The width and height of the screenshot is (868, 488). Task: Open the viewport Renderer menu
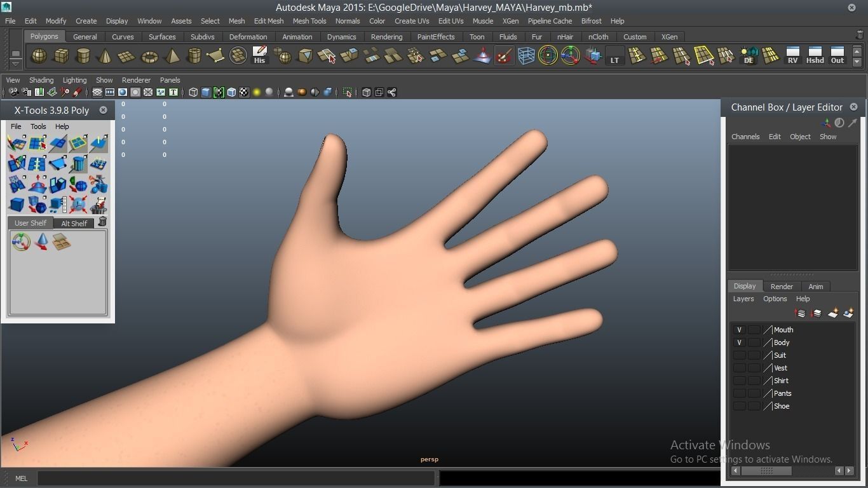click(x=136, y=80)
